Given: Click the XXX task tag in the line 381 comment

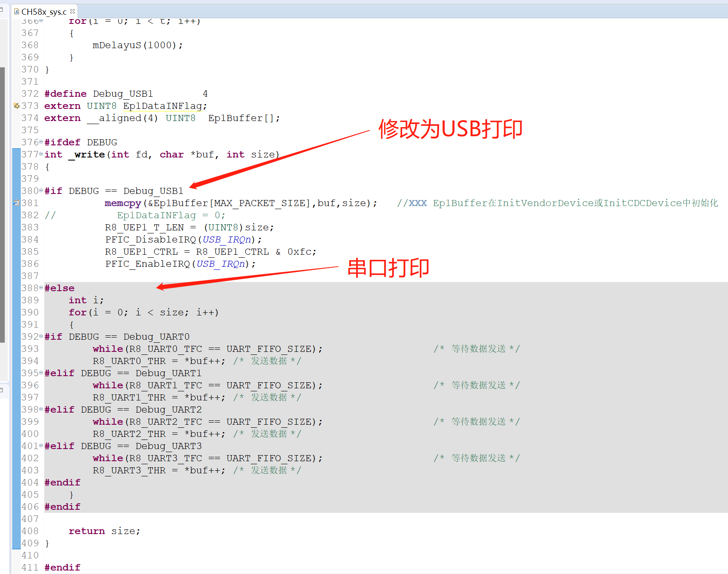Looking at the screenshot, I should 418,203.
